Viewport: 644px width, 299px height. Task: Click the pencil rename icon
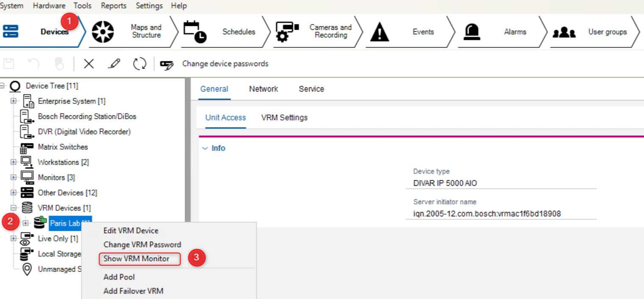(x=114, y=64)
